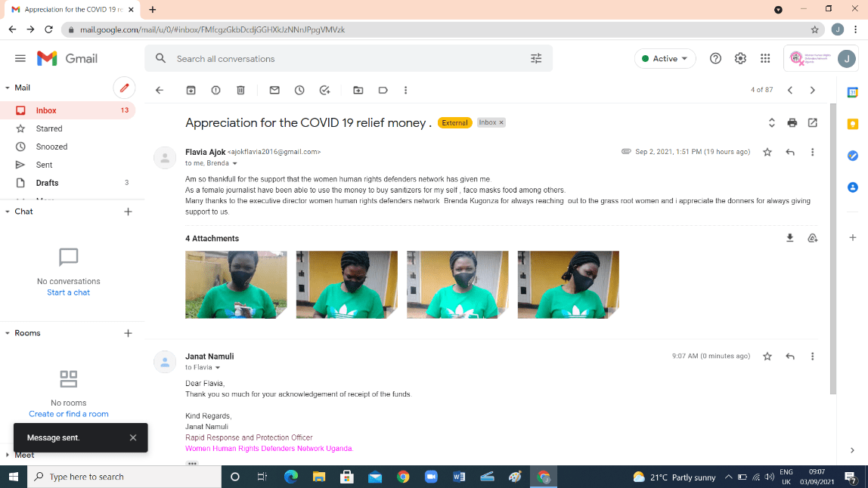
Task: Click the back to inbox arrow
Action: pyautogui.click(x=160, y=90)
